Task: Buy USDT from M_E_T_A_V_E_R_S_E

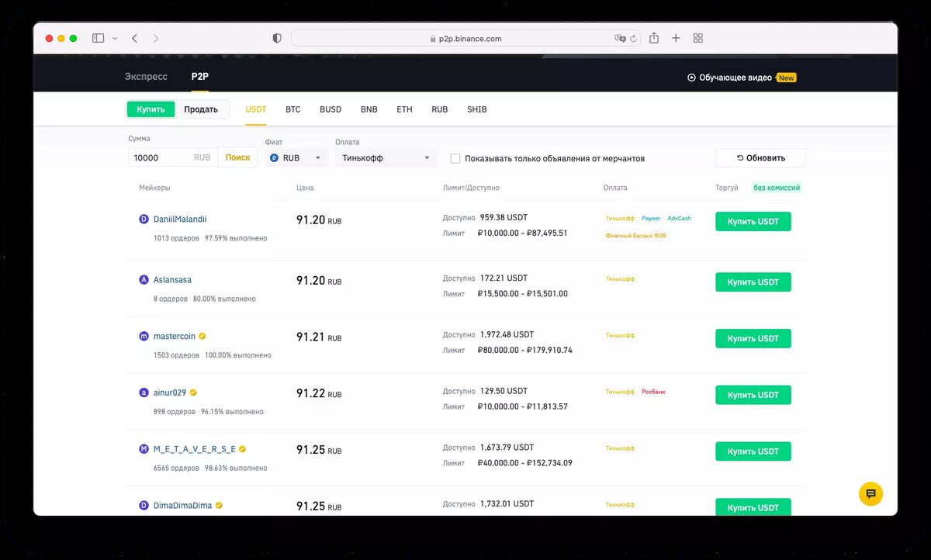Action: [x=753, y=451]
